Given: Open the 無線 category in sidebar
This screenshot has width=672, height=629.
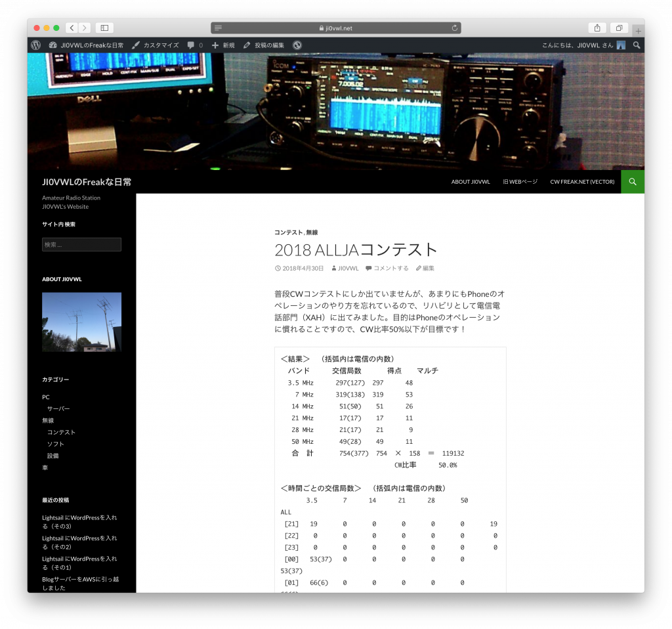Looking at the screenshot, I should (x=48, y=421).
